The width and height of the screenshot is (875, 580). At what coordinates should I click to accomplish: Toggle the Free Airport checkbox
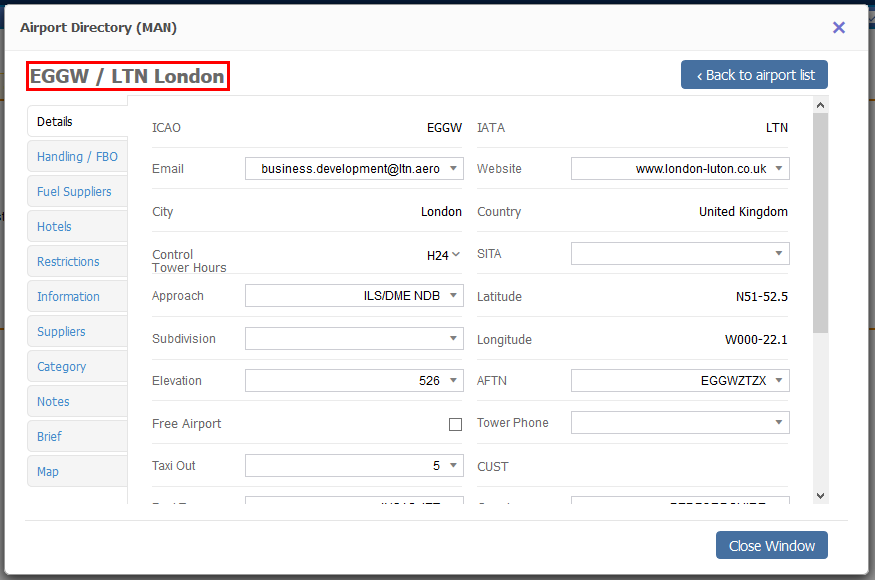coord(455,424)
